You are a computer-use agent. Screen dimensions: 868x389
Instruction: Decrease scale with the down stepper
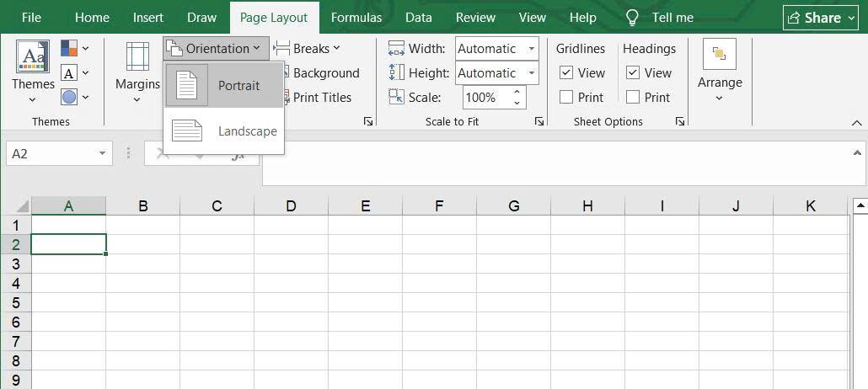tap(517, 103)
